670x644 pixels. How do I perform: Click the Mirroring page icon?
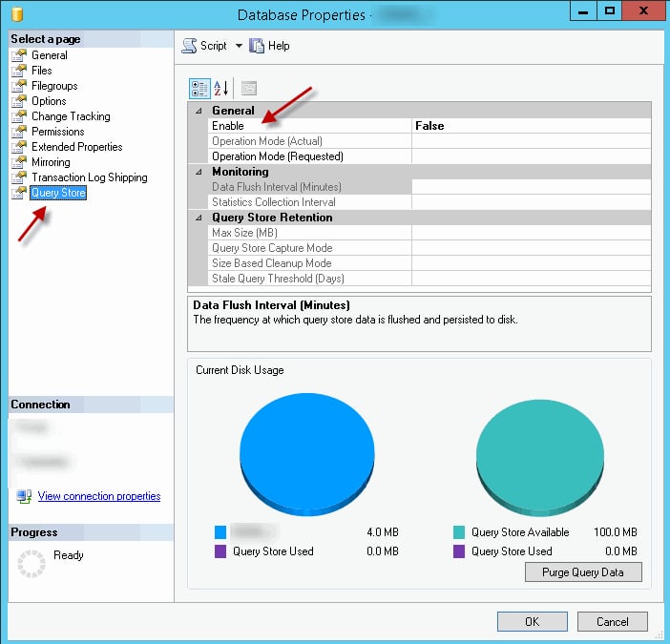(19, 162)
